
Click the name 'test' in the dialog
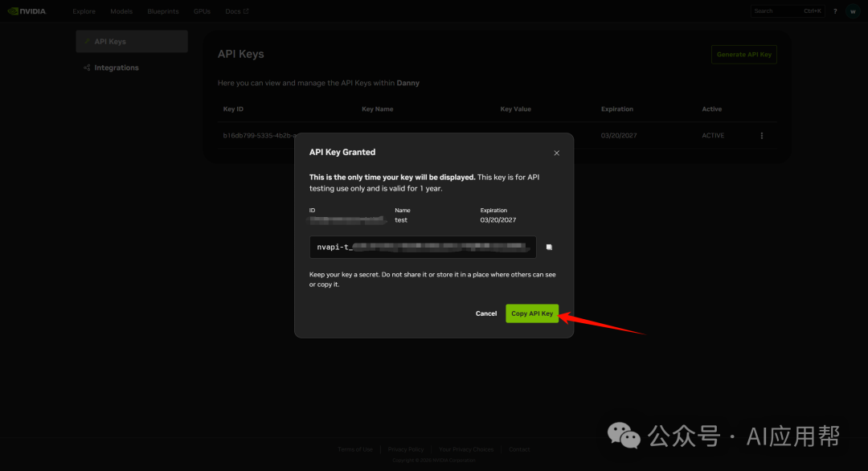tap(401, 220)
